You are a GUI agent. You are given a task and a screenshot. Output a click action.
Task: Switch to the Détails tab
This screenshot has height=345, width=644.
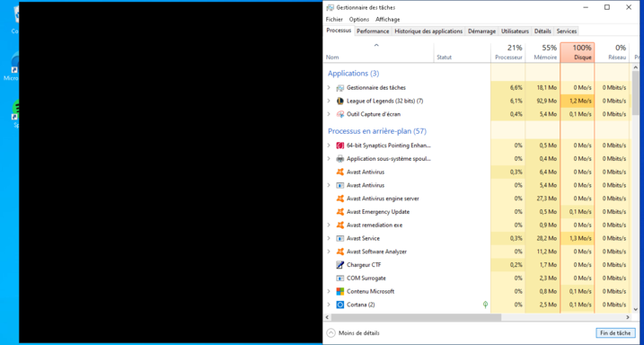point(543,31)
